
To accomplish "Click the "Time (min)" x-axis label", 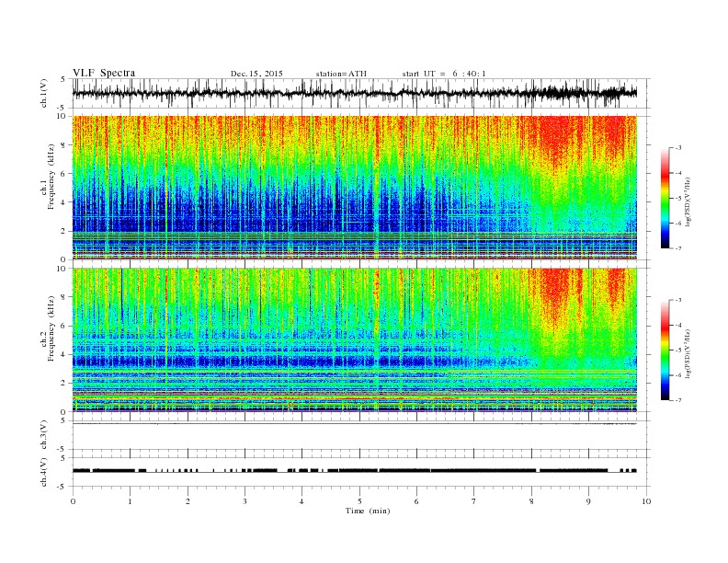I will 368,511.
